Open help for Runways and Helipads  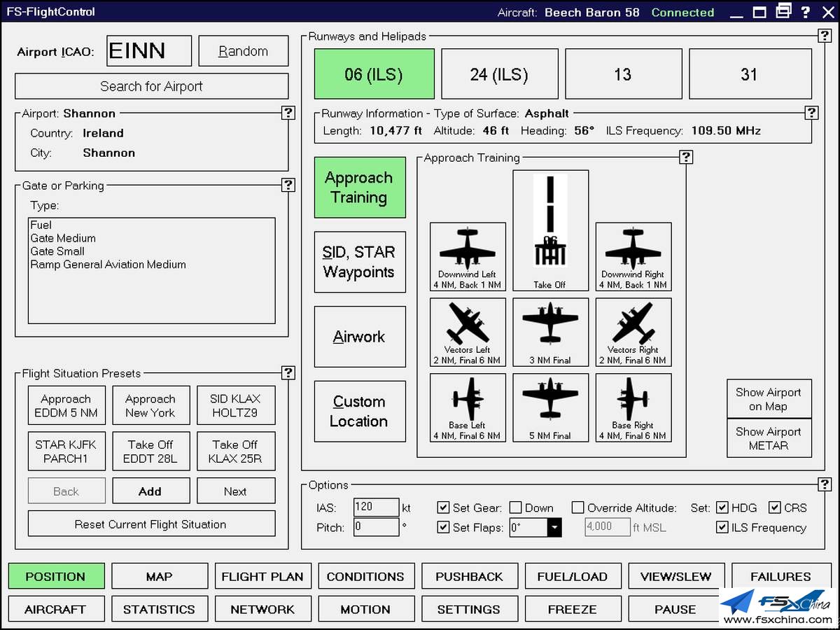(825, 36)
